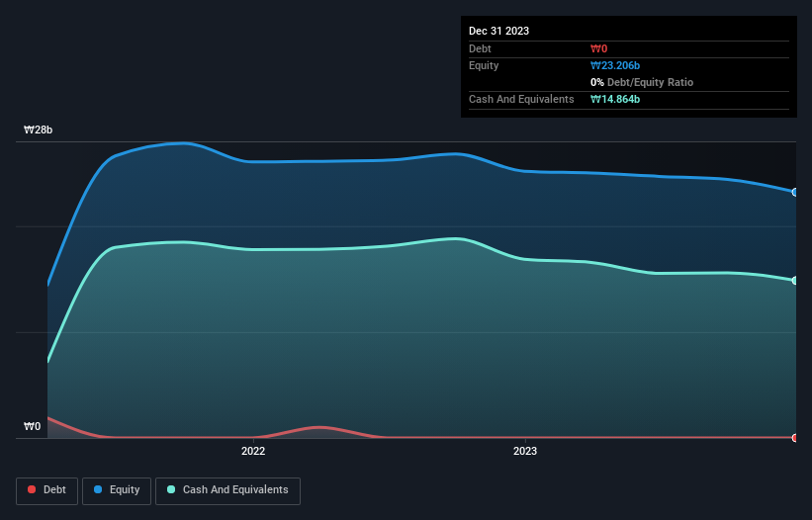Toggle the Debt legend button

click(x=46, y=490)
